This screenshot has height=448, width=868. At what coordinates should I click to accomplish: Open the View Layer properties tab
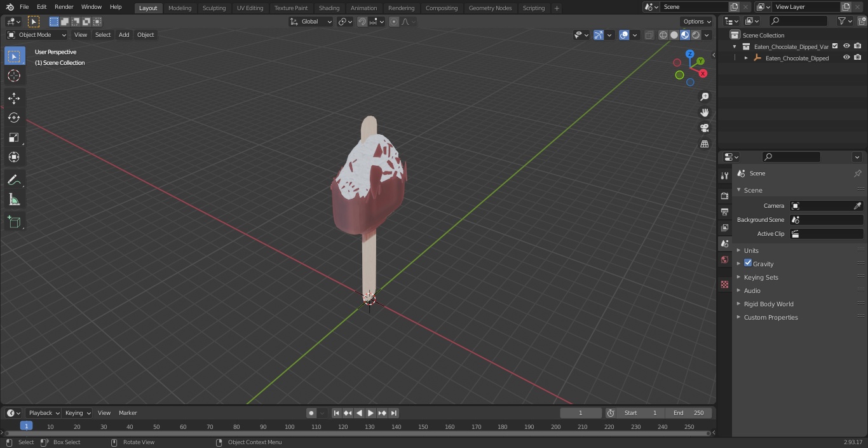(x=724, y=227)
